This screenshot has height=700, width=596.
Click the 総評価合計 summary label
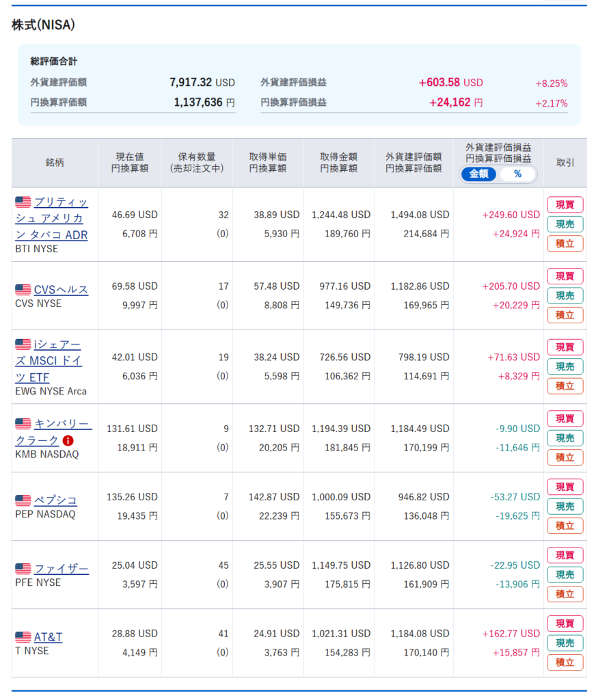click(x=54, y=62)
